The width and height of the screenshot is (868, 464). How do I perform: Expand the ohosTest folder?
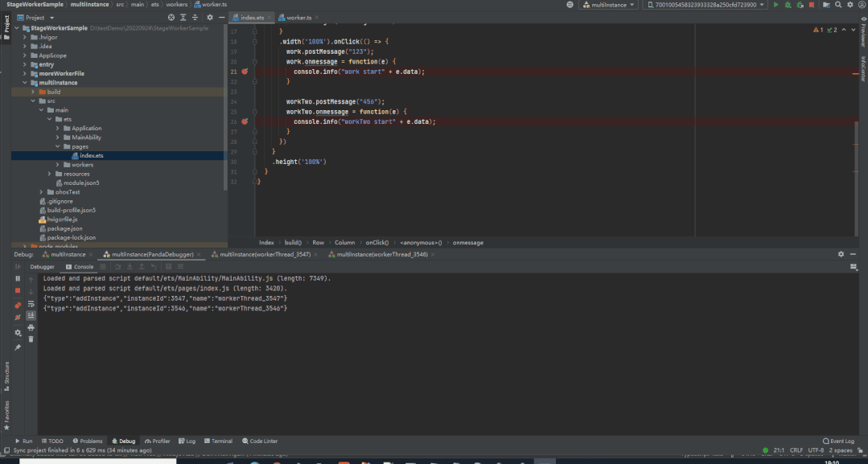coord(42,192)
